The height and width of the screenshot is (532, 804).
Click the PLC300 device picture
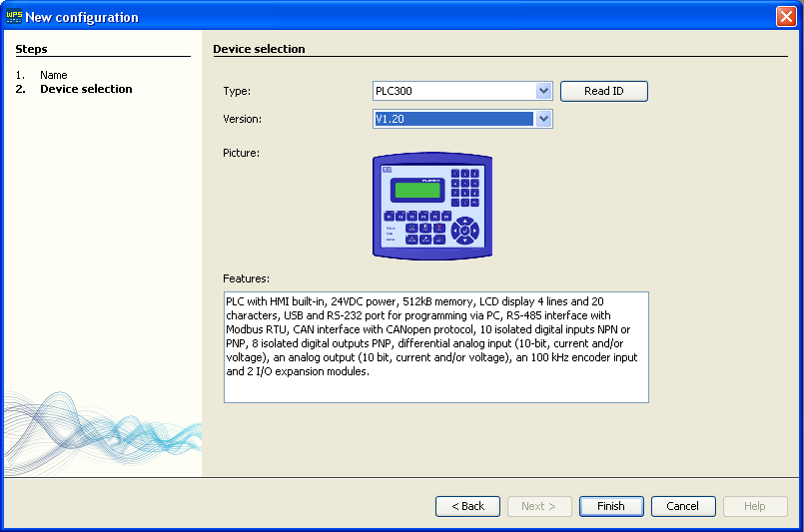pyautogui.click(x=432, y=206)
